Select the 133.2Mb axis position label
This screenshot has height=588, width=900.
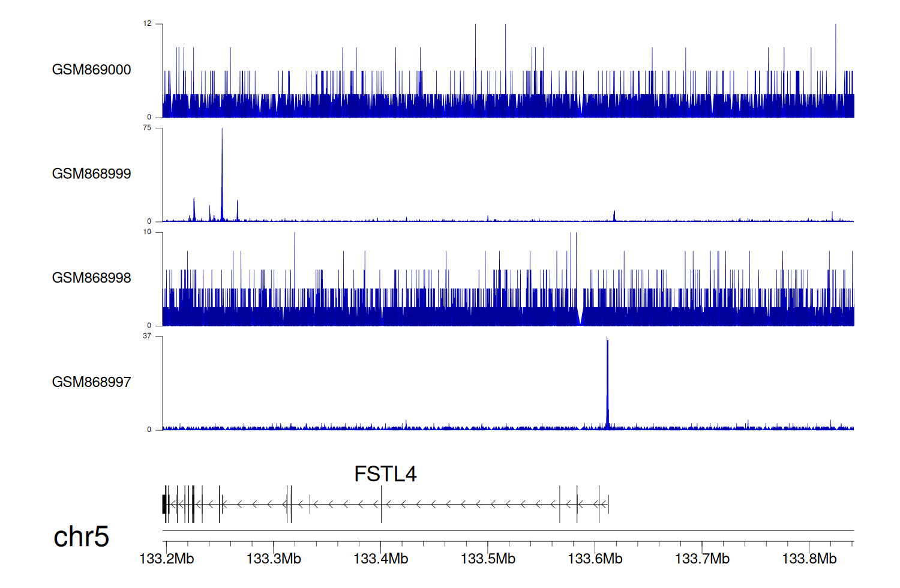[x=166, y=559]
